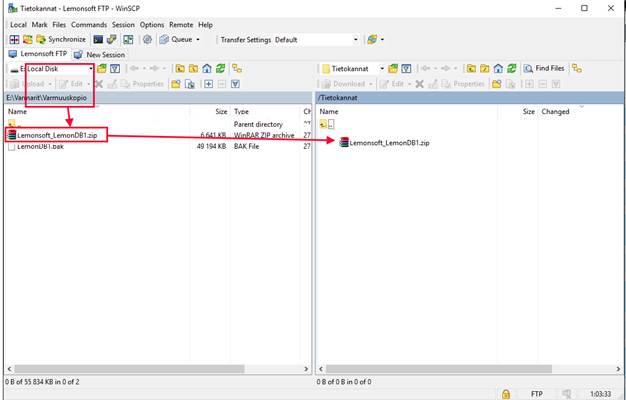Go to remote root directory icon
626x400 pixels.
485,69
